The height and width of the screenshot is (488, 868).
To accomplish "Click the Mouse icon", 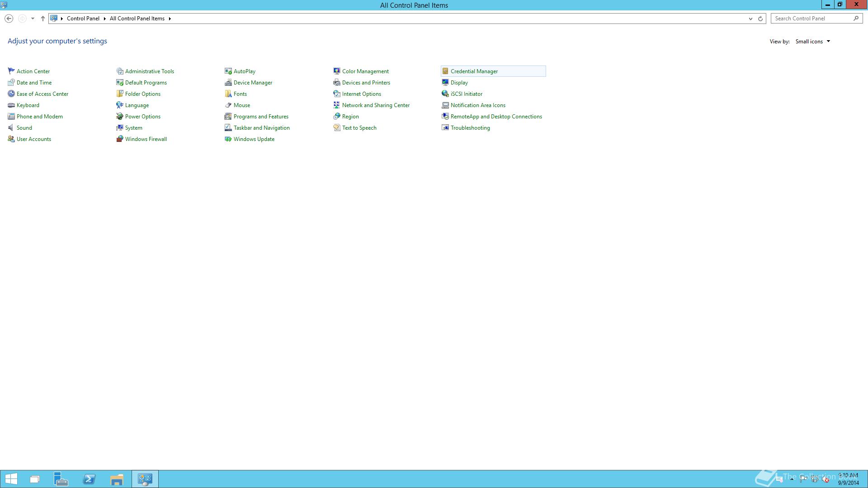I will pos(228,105).
